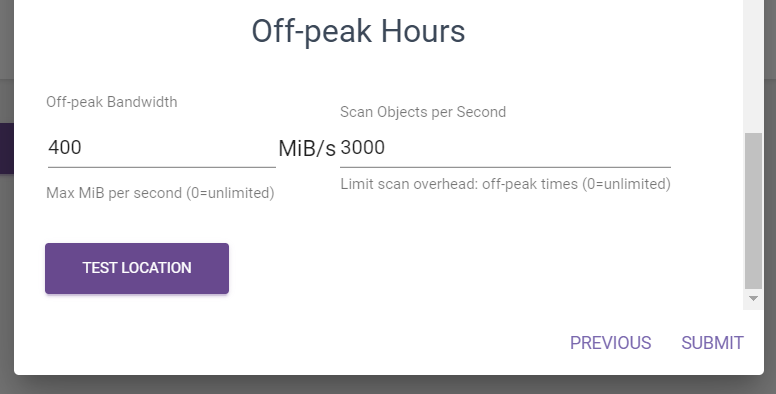Submit the form with SUBMIT

tap(712, 343)
